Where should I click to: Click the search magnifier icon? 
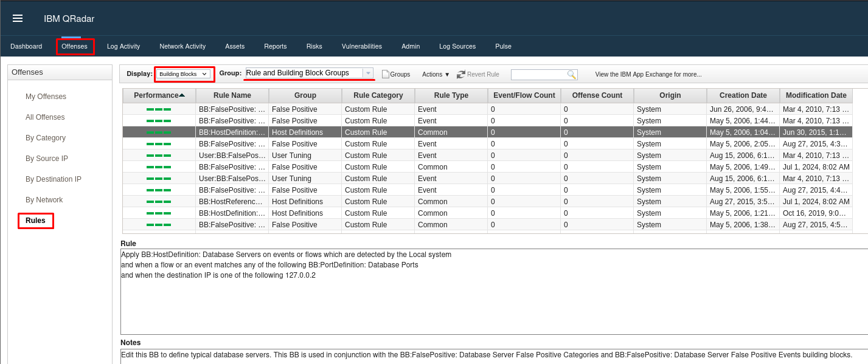571,74
